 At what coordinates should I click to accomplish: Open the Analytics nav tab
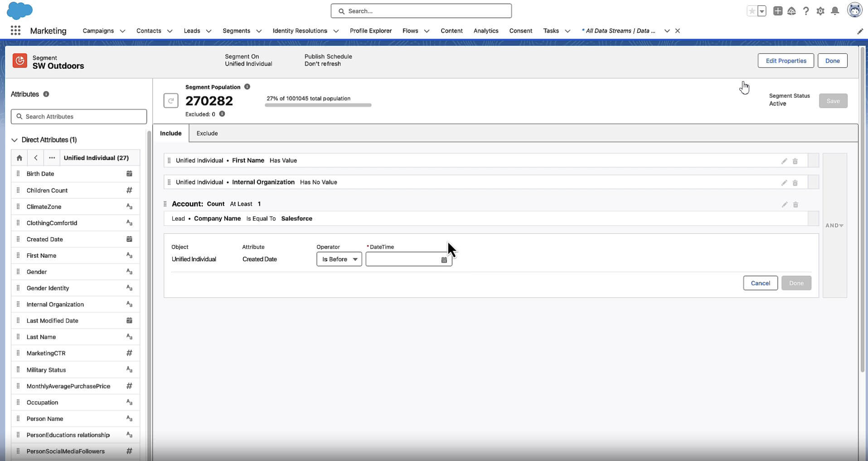coord(486,31)
